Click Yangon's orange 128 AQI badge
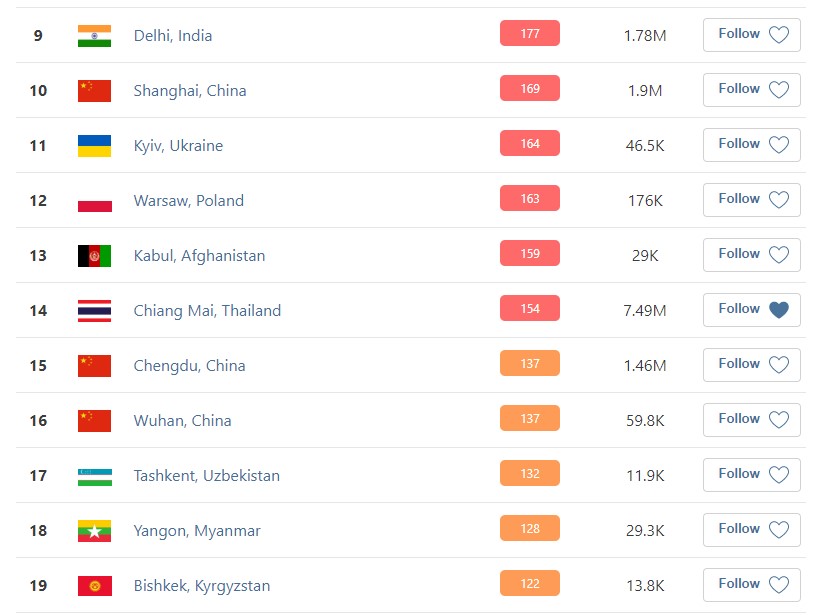The width and height of the screenshot is (815, 615). pyautogui.click(x=530, y=528)
